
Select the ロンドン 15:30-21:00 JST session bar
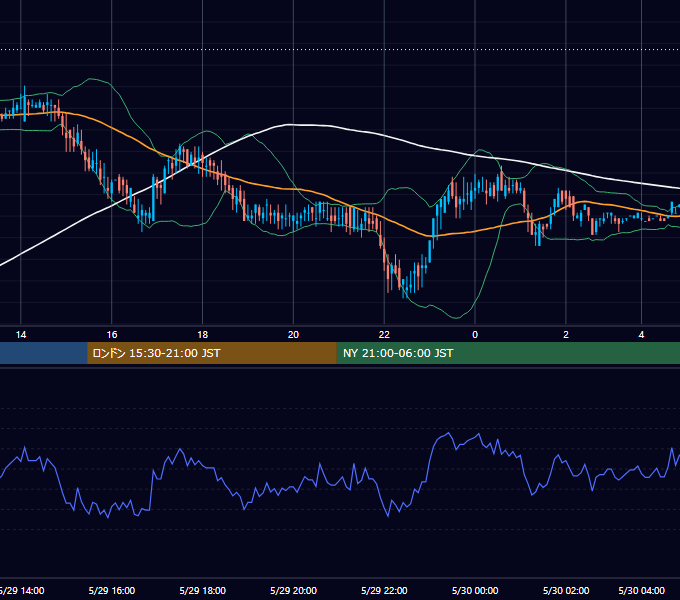212,353
